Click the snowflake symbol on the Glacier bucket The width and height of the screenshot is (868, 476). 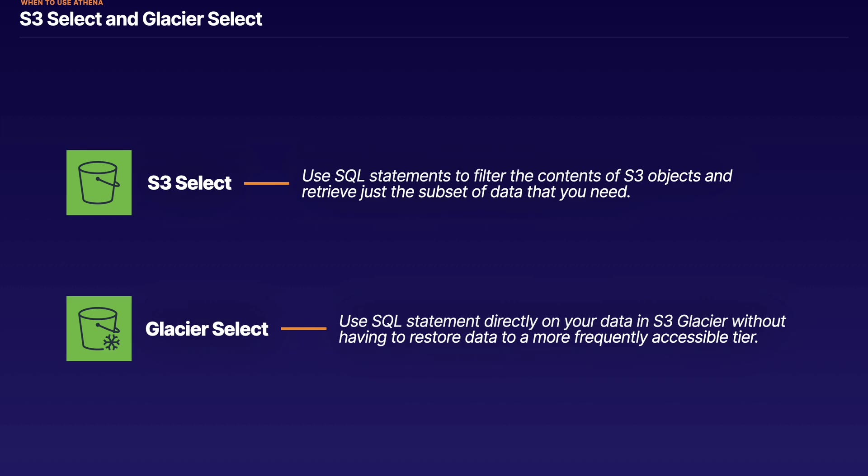coord(111,342)
